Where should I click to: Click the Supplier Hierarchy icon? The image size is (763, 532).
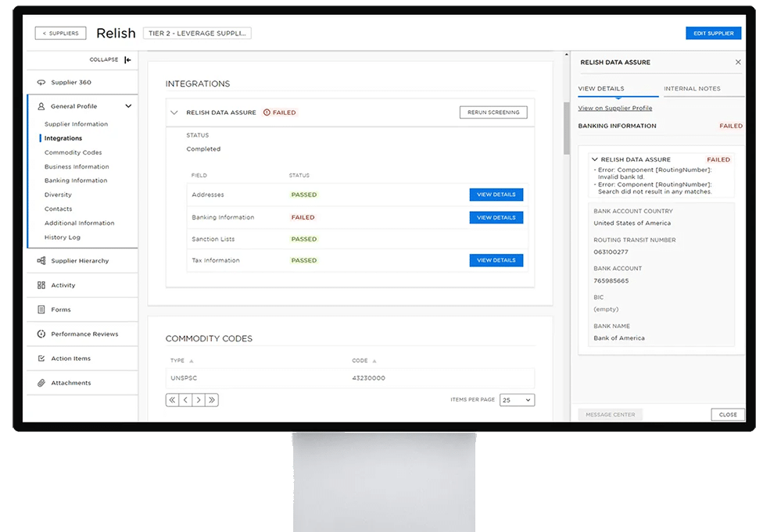pos(41,261)
